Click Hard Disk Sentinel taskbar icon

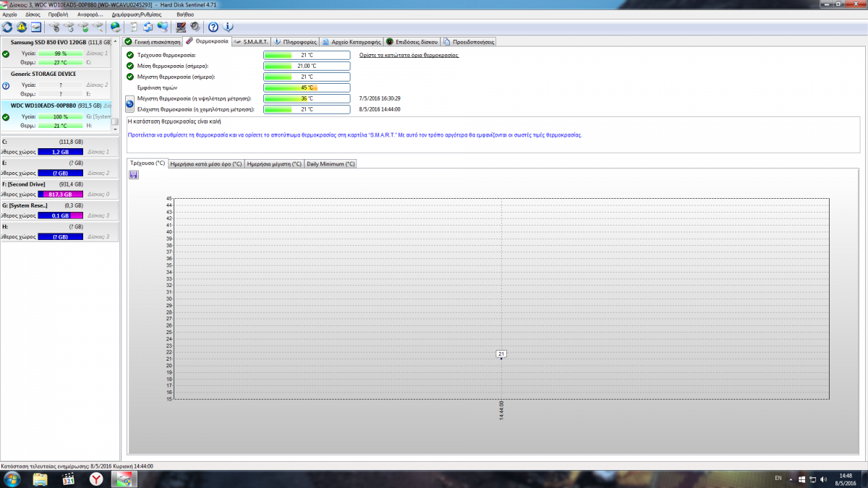(x=124, y=479)
